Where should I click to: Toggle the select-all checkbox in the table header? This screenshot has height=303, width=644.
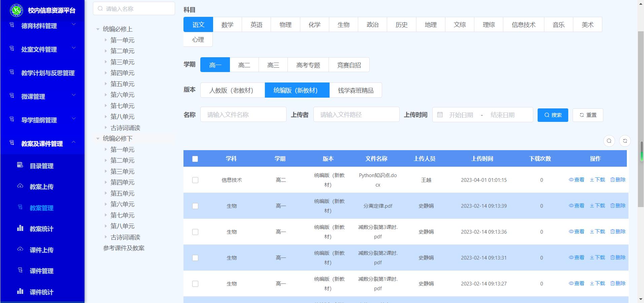pos(195,159)
